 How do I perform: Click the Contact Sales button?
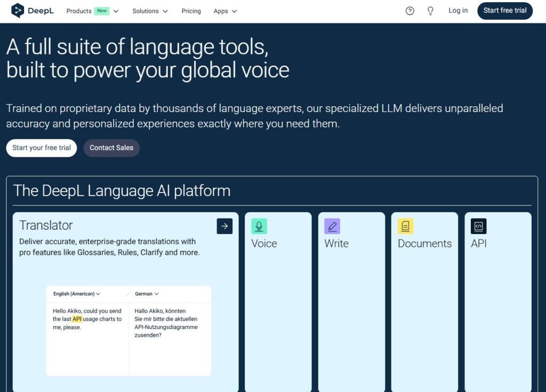pos(111,148)
